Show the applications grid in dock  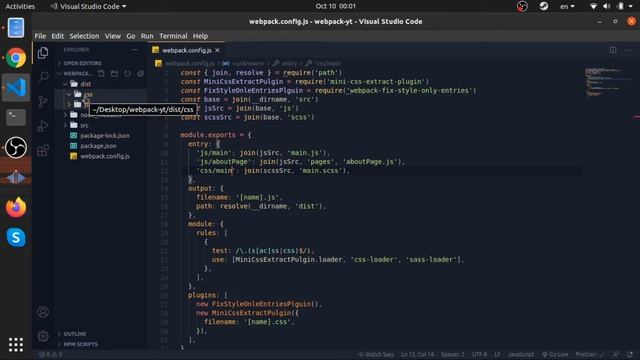point(16,345)
